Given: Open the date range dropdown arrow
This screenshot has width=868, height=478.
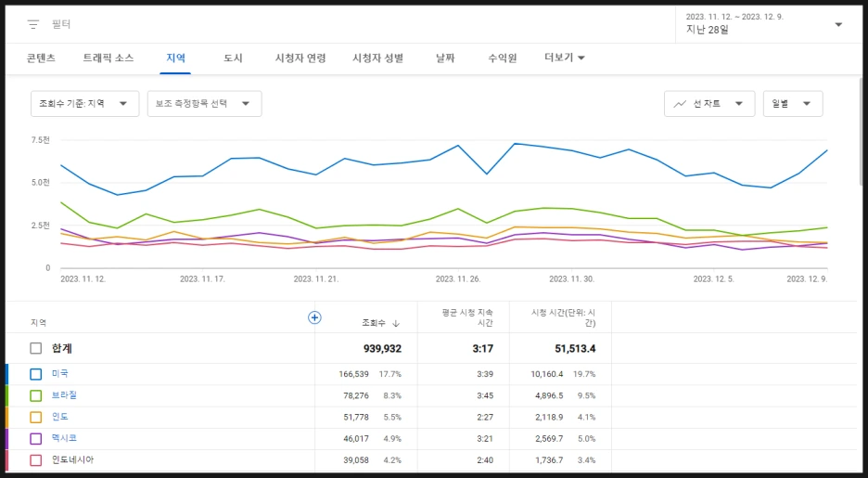Looking at the screenshot, I should [x=838, y=24].
